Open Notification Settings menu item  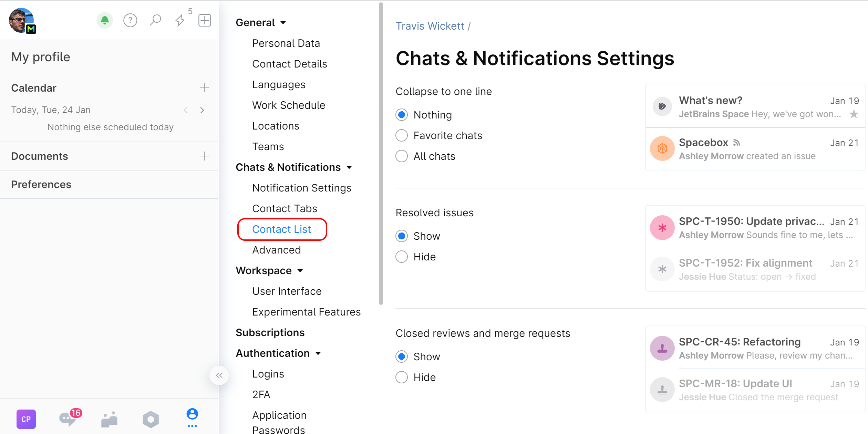coord(302,188)
